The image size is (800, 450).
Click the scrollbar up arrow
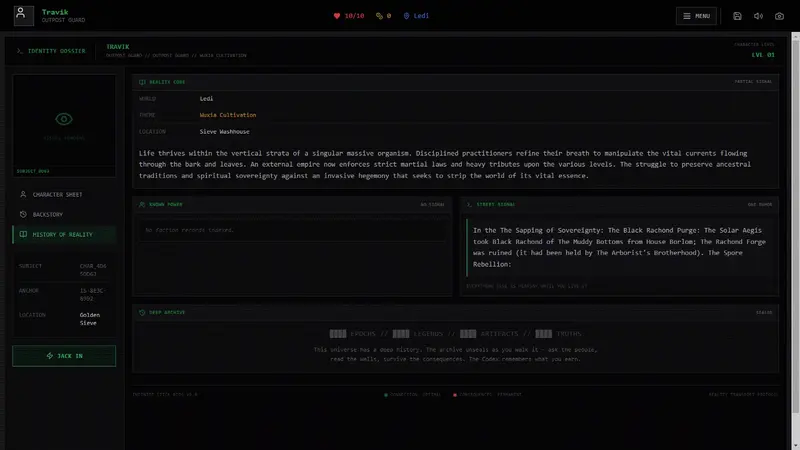coord(795,36)
